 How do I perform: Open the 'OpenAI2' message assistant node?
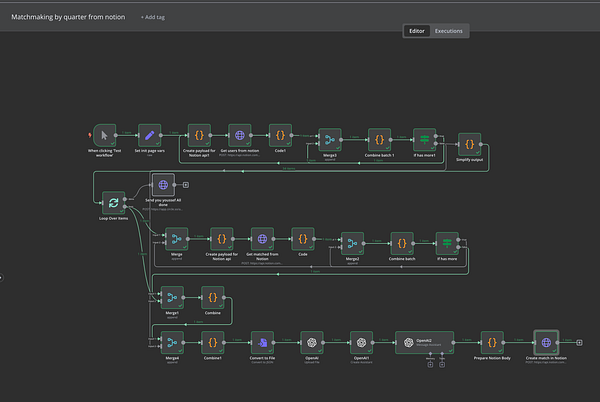pos(423,341)
